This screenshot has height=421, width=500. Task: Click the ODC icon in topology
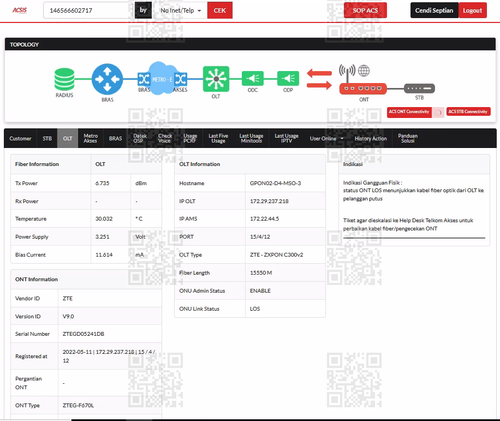[x=253, y=79]
